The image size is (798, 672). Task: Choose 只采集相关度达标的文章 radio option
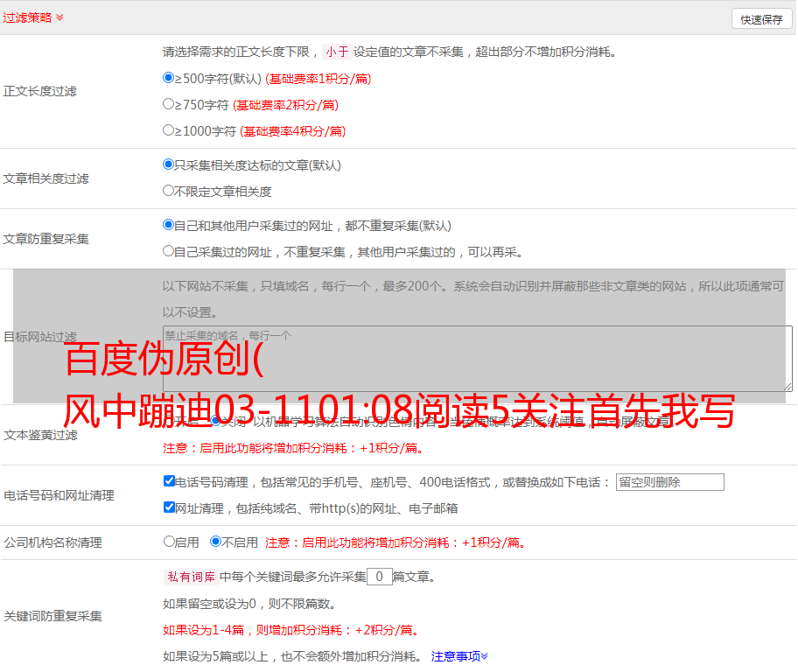click(x=168, y=164)
